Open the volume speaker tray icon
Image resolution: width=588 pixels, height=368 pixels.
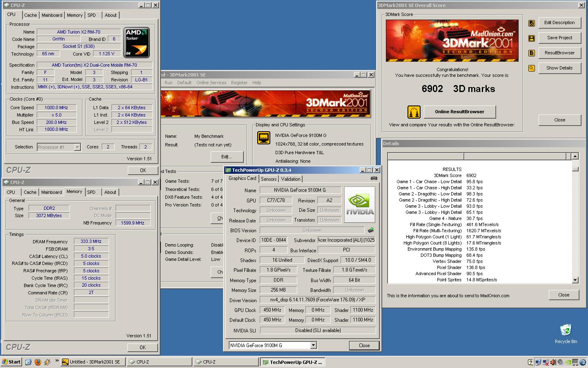click(553, 362)
